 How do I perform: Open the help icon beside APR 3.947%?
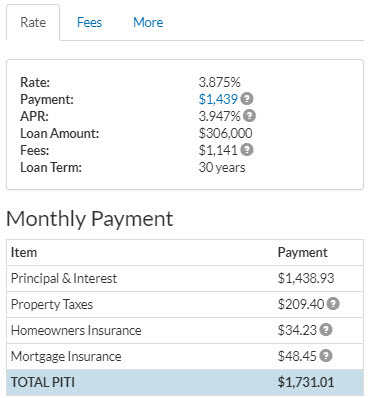[249, 116]
